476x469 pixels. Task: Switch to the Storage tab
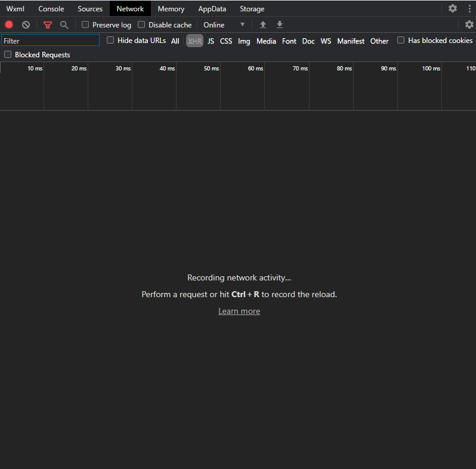252,9
